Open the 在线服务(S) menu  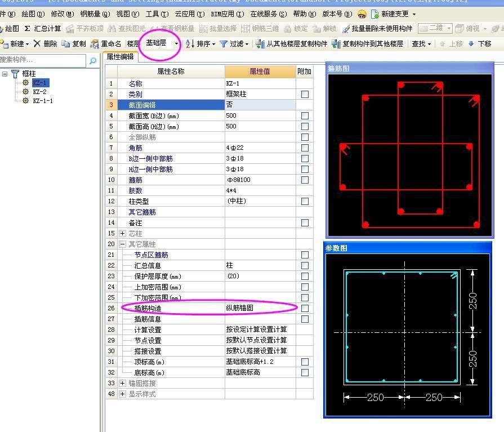point(269,14)
